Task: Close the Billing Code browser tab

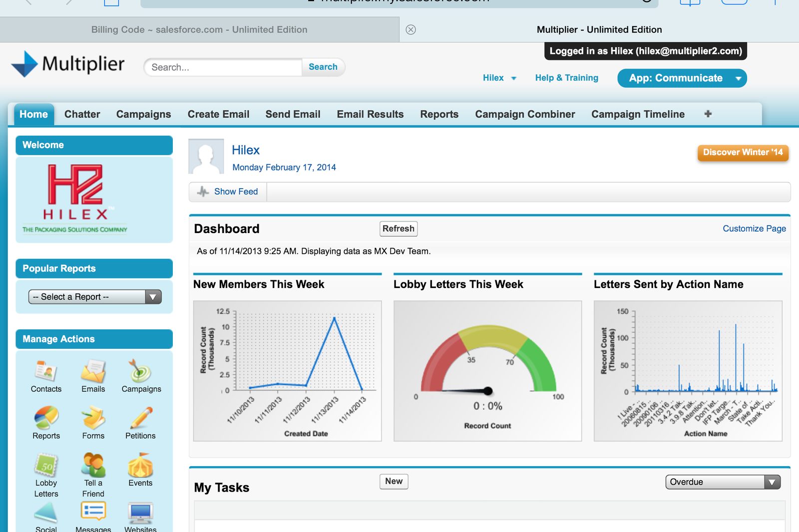Action: tap(410, 29)
